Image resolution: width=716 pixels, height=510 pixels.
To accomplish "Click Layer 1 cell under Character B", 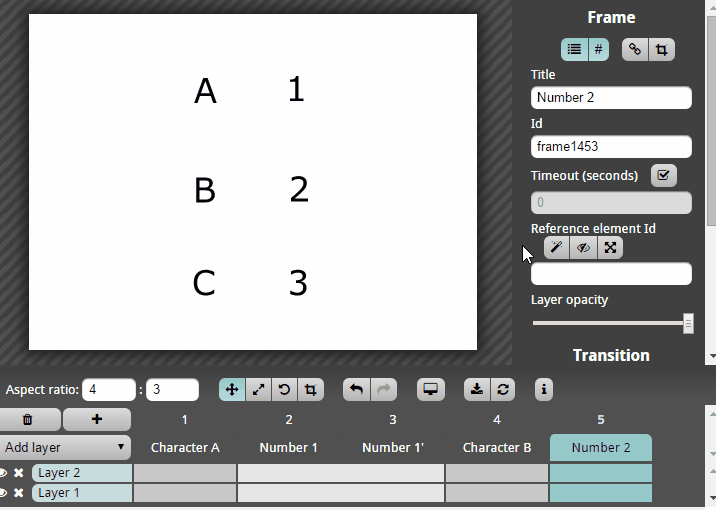I will pos(497,493).
